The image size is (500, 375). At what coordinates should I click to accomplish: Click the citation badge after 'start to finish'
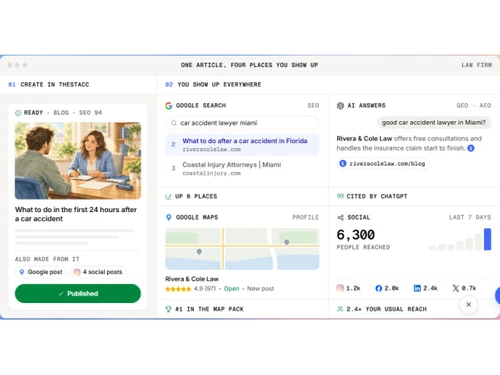point(471,148)
